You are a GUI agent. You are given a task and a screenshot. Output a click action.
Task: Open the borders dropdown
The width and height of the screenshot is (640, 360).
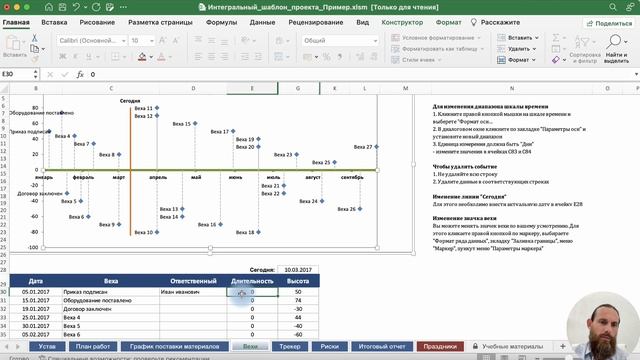[124, 57]
